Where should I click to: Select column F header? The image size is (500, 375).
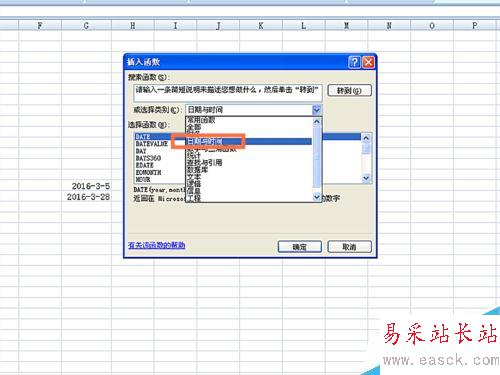click(x=40, y=25)
